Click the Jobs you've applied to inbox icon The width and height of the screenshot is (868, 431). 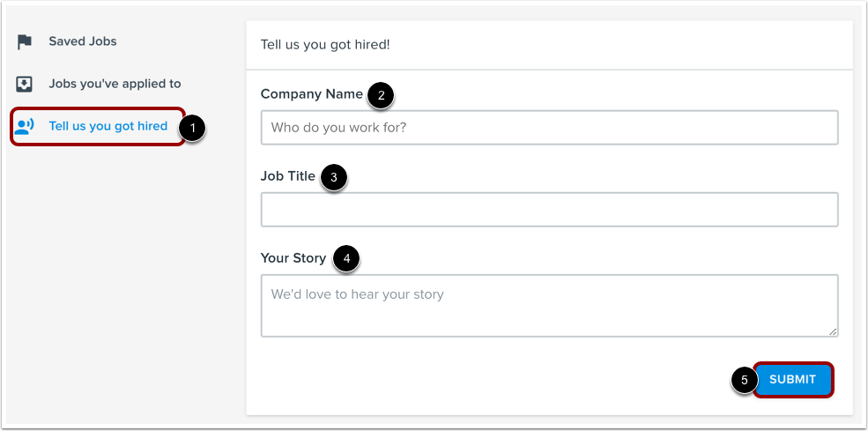[25, 84]
